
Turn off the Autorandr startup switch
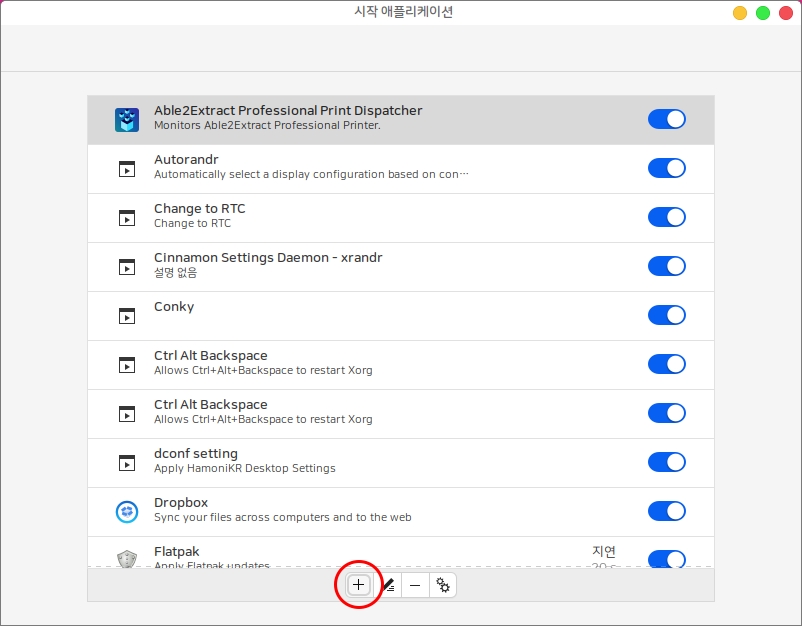pyautogui.click(x=666, y=169)
